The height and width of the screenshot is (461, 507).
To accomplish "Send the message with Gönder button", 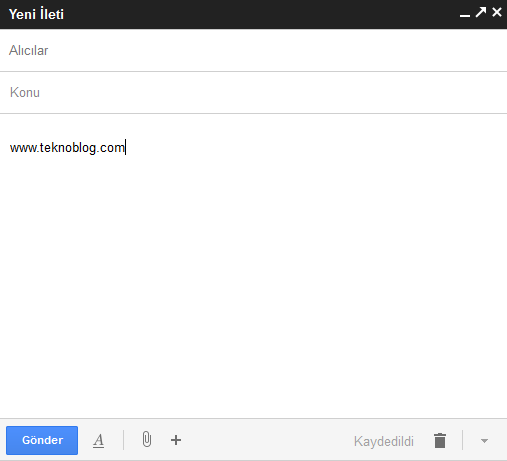I will tap(42, 440).
